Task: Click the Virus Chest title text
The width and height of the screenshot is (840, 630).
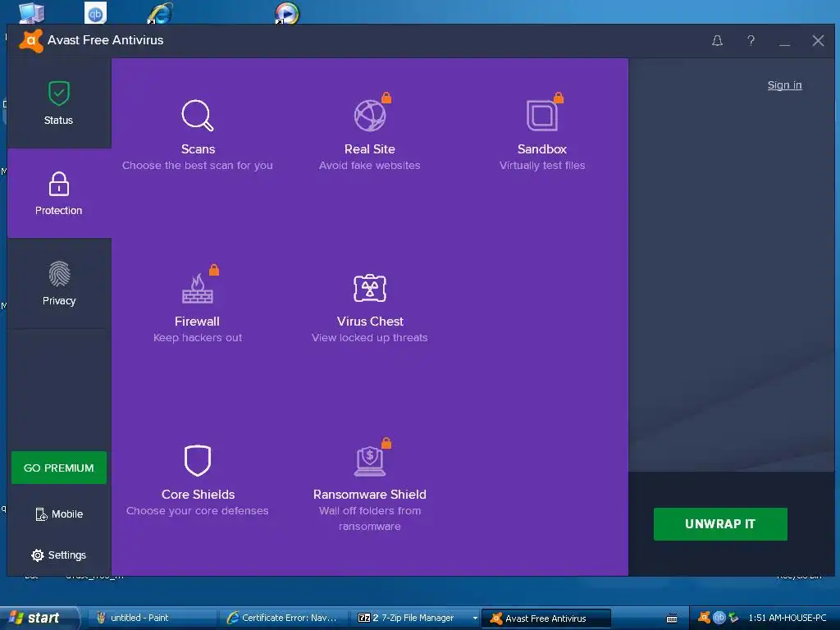Action: tap(370, 322)
